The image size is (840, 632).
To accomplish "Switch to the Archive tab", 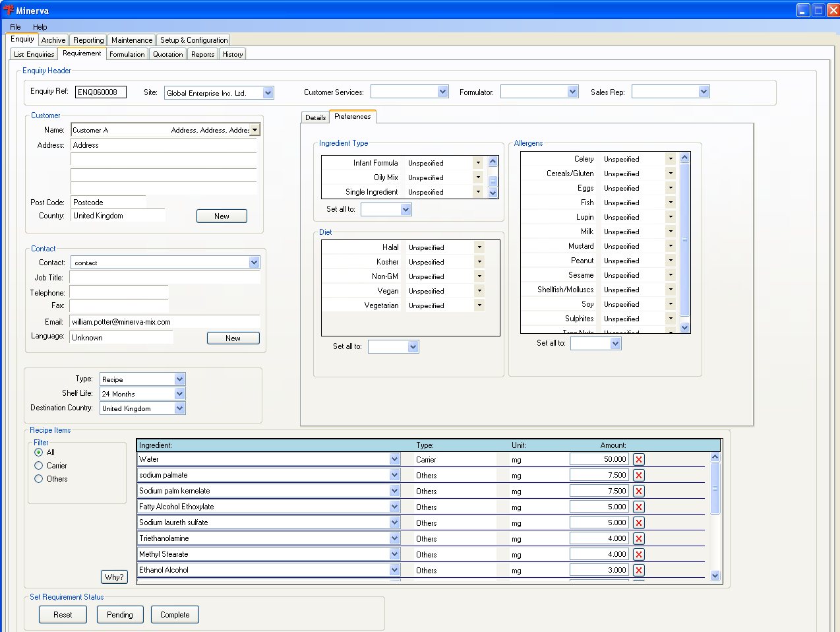I will tap(53, 40).
